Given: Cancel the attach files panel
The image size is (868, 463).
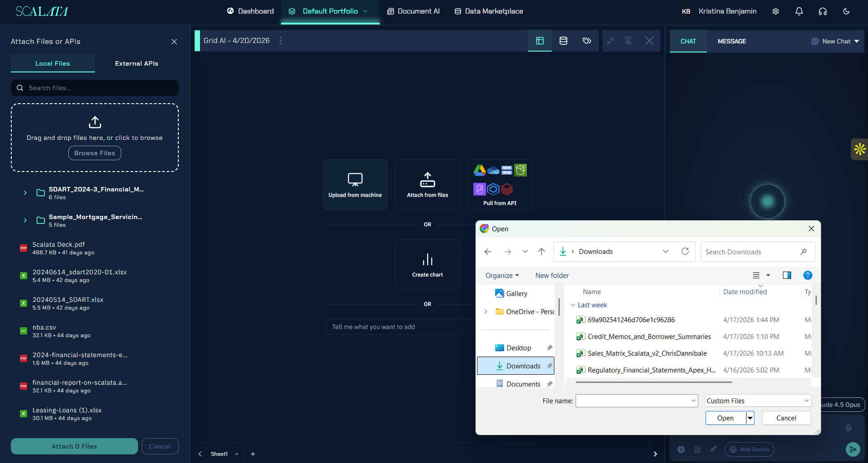Looking at the screenshot, I should (160, 446).
